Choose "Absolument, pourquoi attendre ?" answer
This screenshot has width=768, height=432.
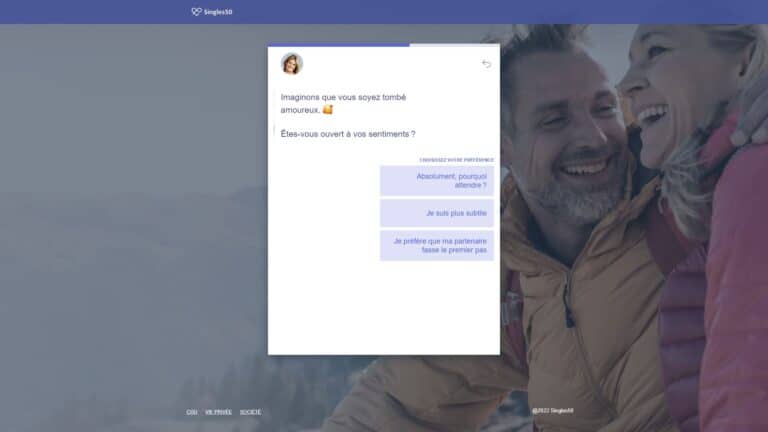pos(437,181)
